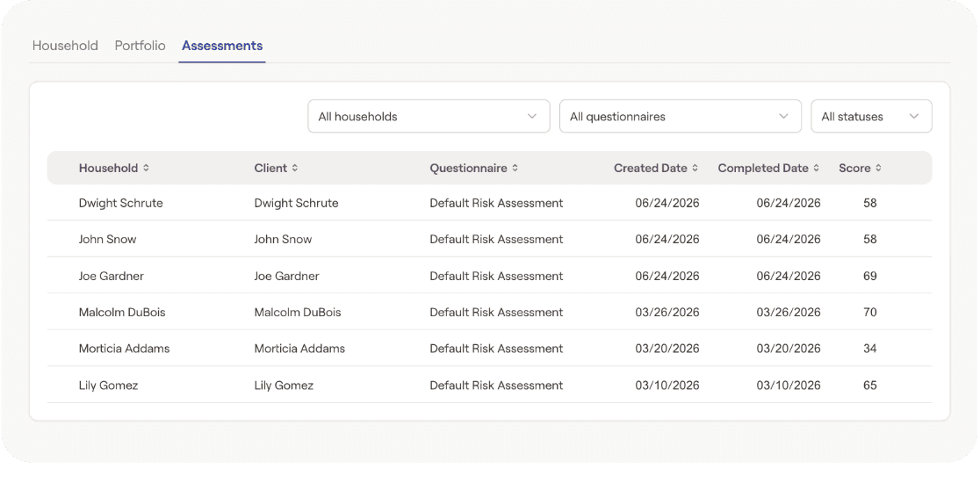Click Default Risk Assessment for Dwight Schrute

click(x=496, y=203)
